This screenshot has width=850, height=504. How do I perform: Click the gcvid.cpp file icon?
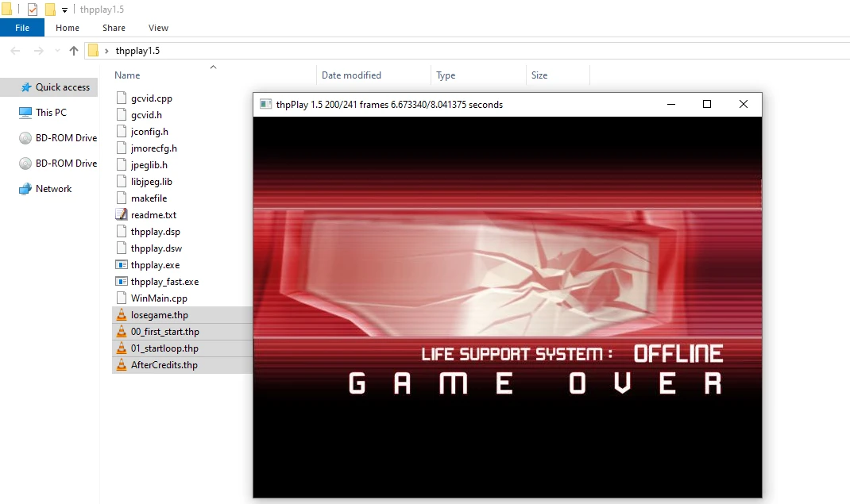click(x=122, y=98)
